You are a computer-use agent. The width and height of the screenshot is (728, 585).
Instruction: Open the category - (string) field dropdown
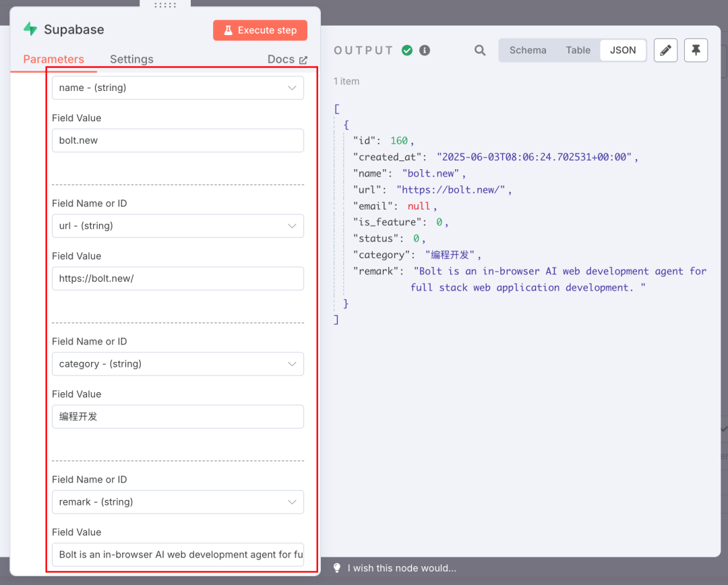(x=178, y=364)
